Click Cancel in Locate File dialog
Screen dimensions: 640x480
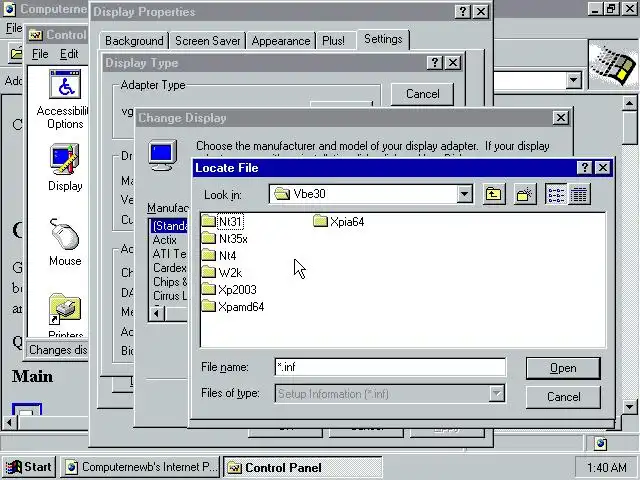[x=563, y=397]
